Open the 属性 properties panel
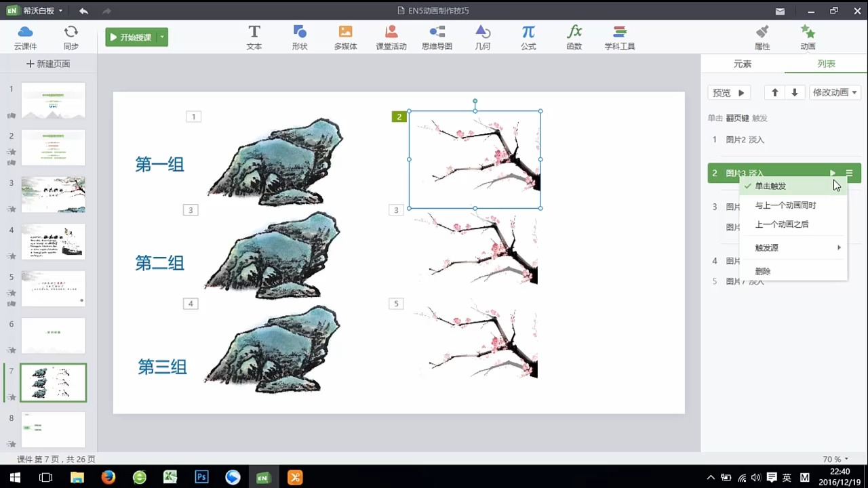Viewport: 868px width, 488px height. 762,37
